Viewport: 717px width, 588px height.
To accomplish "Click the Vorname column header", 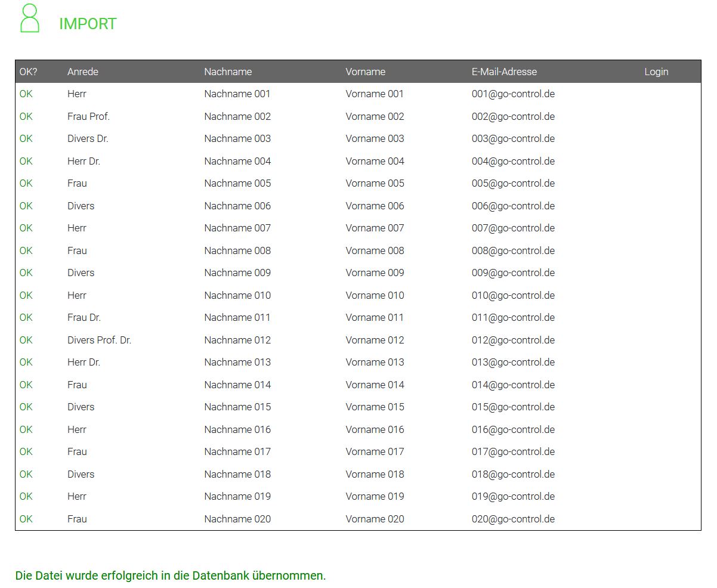I will [x=365, y=72].
